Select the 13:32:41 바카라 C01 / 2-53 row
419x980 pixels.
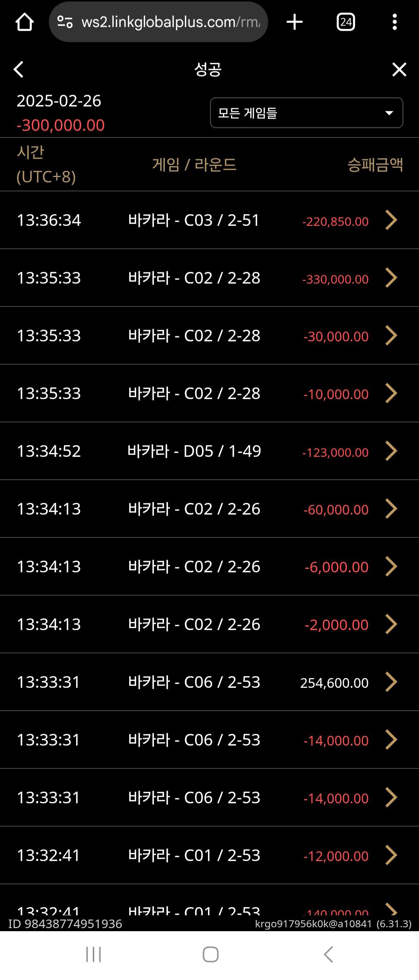(194, 855)
